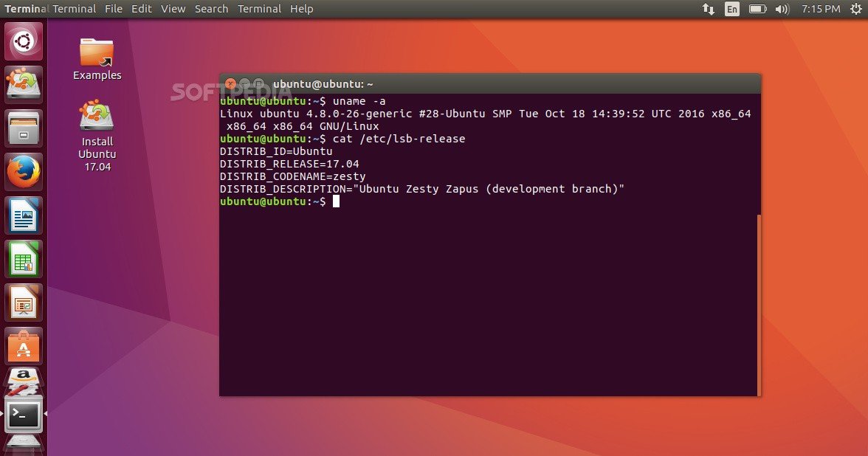This screenshot has width=868, height=456.
Task: Click the cat /etc/lsb-release command text
Action: click(399, 139)
